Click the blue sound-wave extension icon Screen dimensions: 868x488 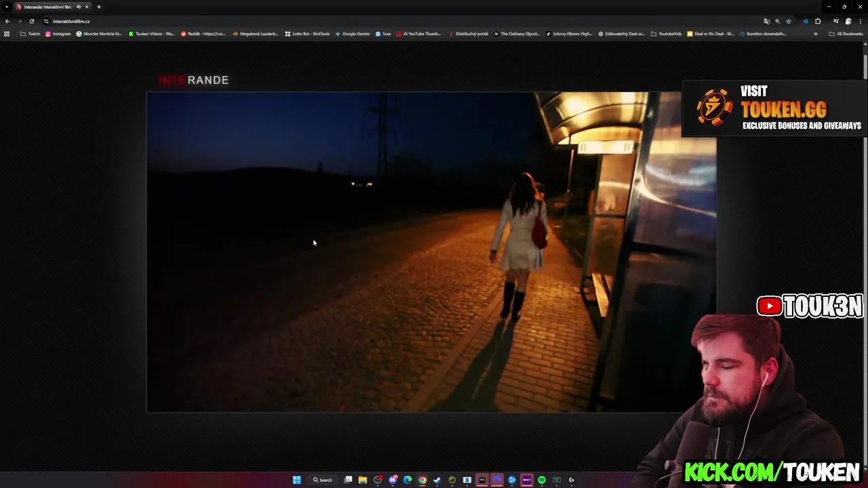point(806,21)
